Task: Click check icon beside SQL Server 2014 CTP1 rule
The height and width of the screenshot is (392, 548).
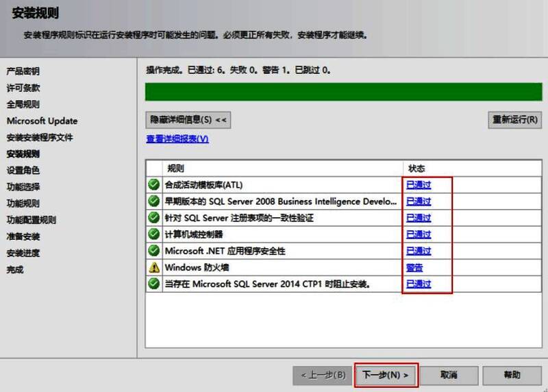Action: (x=153, y=284)
